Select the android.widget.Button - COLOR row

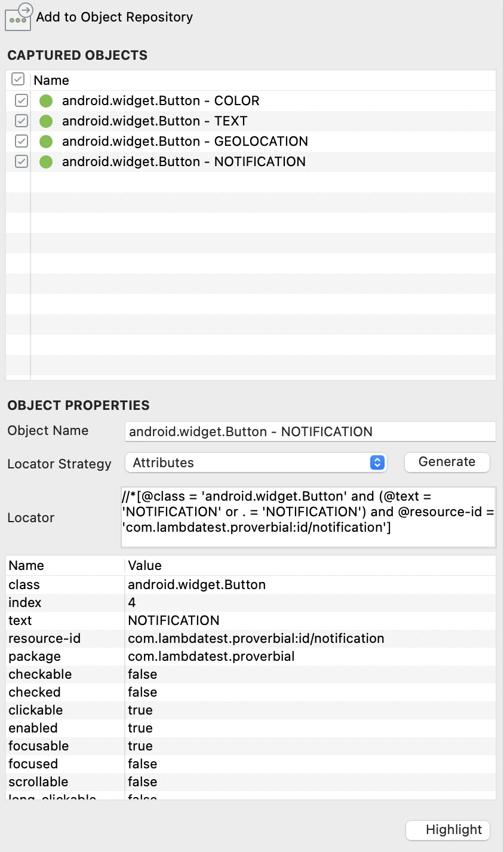pyautogui.click(x=161, y=101)
